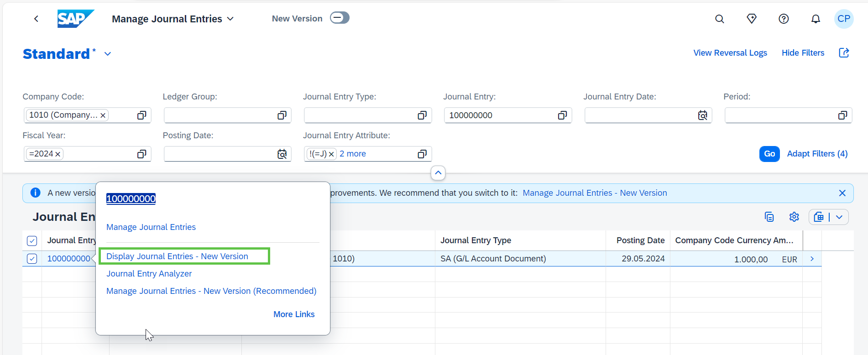The image size is (868, 355).
Task: Click Company Code Currency Amount column header
Action: [737, 240]
